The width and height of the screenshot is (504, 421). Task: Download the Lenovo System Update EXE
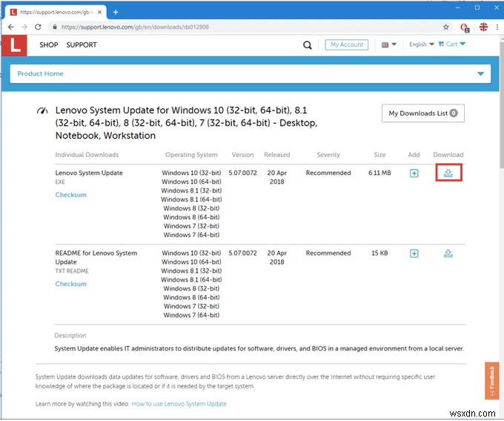[x=448, y=173]
